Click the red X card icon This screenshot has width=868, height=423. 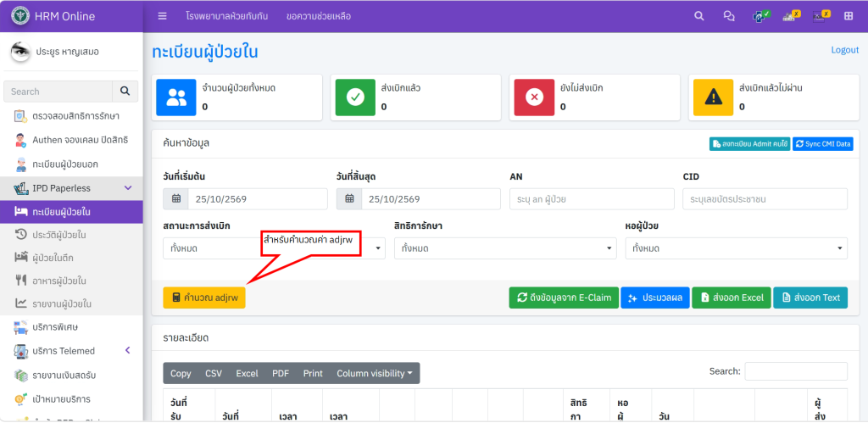click(x=534, y=97)
